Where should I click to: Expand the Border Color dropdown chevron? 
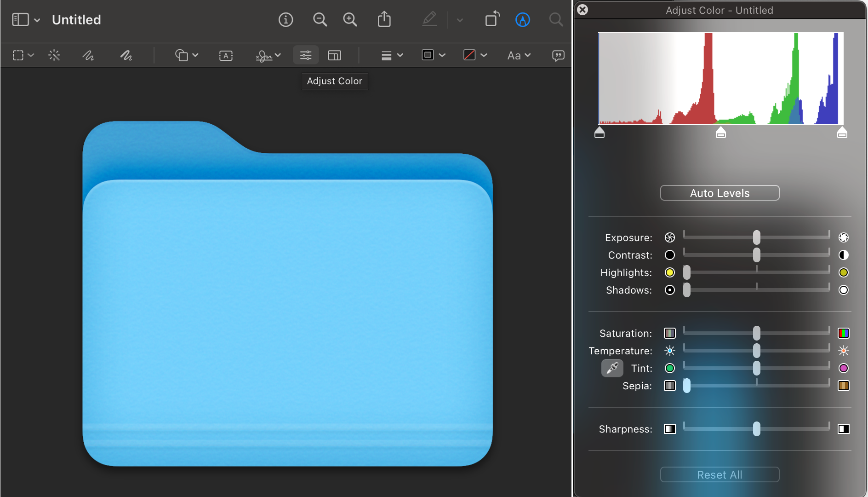point(442,56)
